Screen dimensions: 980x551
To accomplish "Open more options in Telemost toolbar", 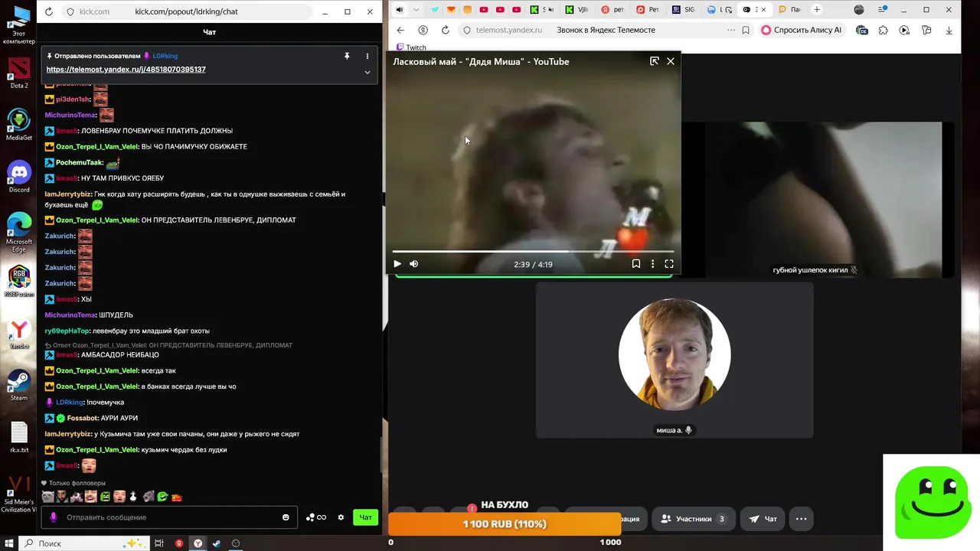I will coord(801,519).
